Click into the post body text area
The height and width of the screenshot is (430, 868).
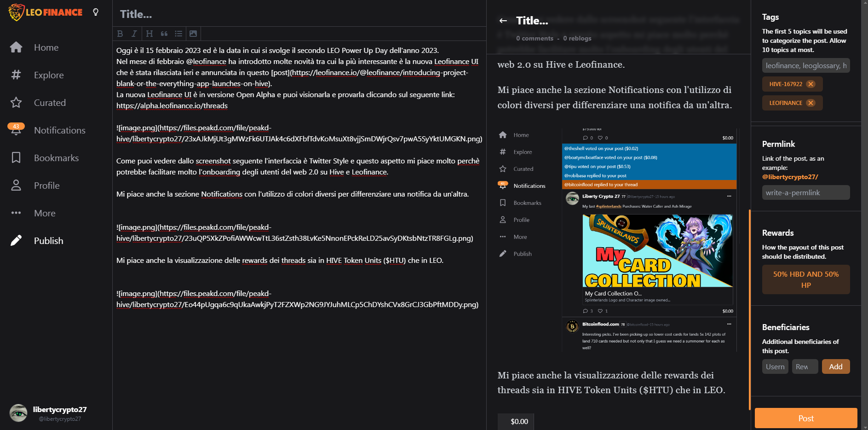pos(299,235)
